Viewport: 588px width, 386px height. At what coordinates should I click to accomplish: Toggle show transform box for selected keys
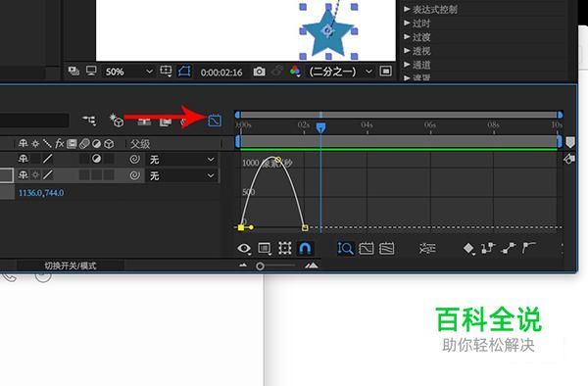coord(284,248)
